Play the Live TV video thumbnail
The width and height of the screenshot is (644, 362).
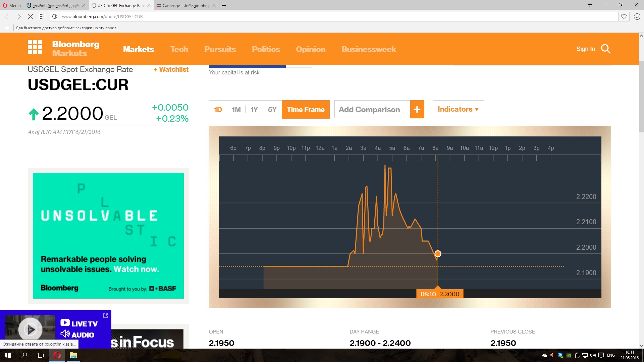pos(31,329)
